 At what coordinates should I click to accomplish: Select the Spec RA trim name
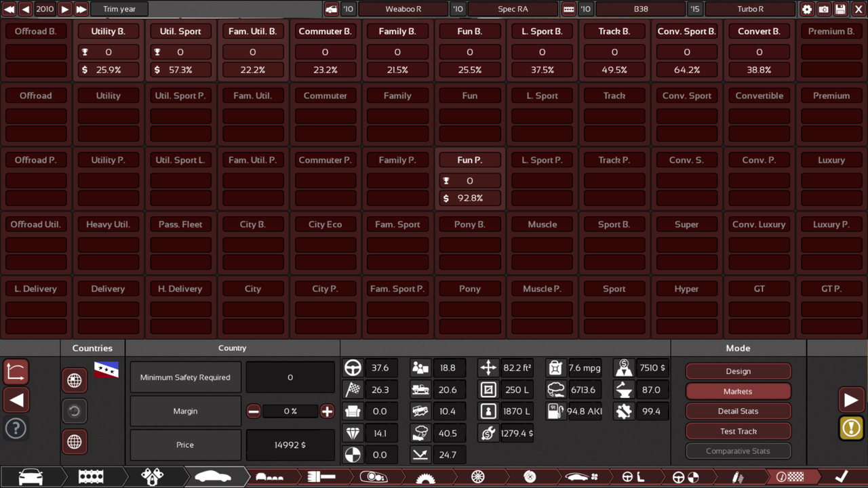click(513, 9)
